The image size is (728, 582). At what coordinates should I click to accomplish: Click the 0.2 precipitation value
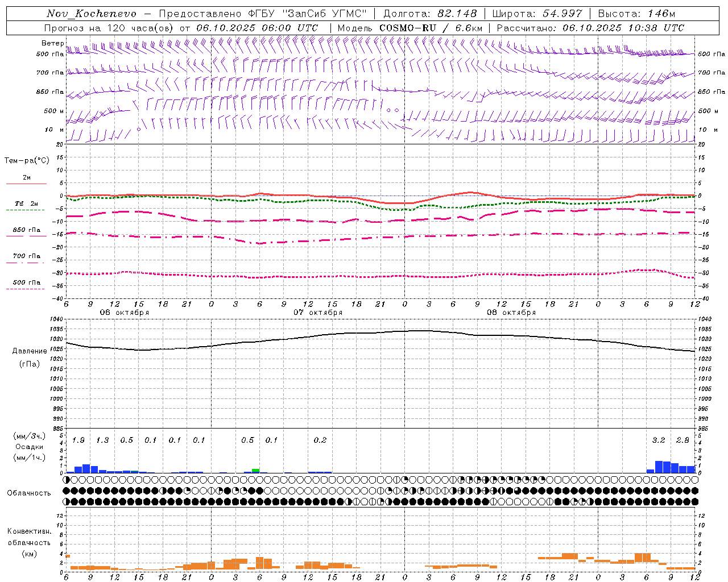click(x=320, y=440)
